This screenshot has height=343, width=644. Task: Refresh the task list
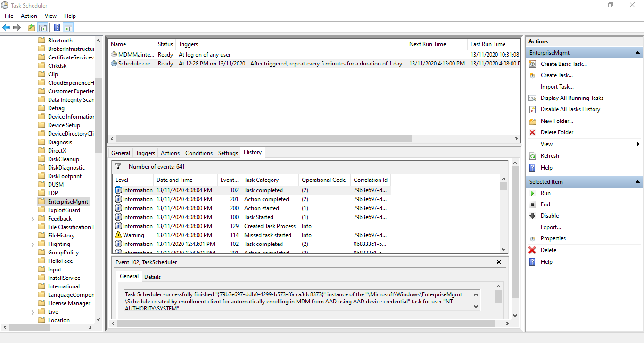coord(549,155)
